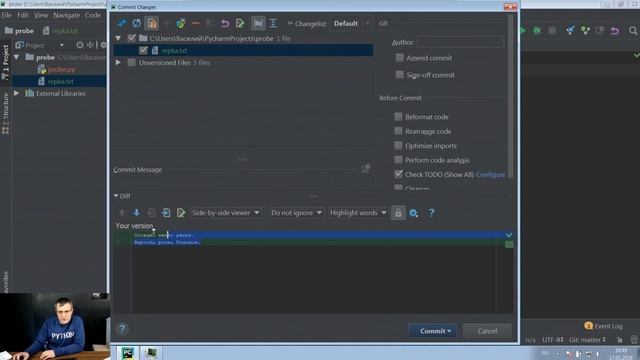Click the Commit button

click(433, 331)
